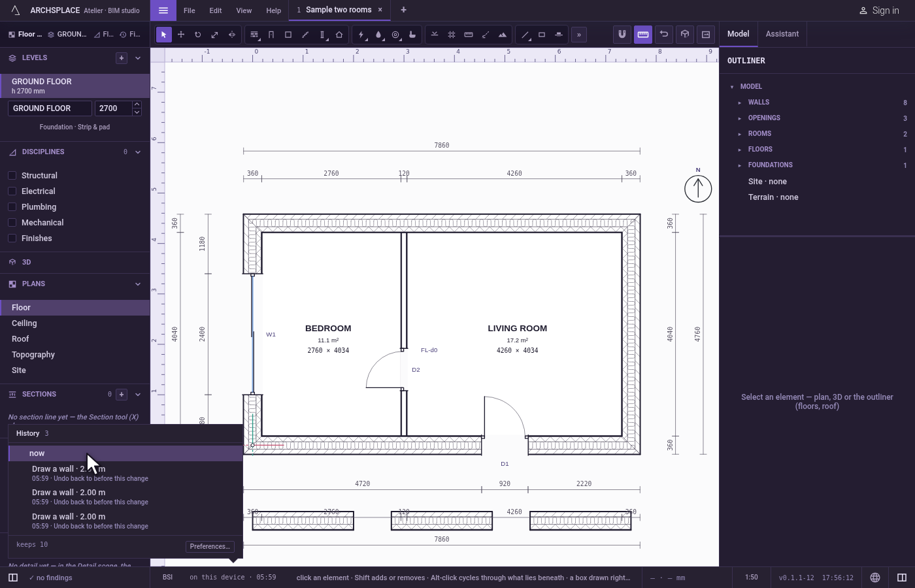Check the Plumbing discipline box
This screenshot has height=588, width=915.
point(12,207)
